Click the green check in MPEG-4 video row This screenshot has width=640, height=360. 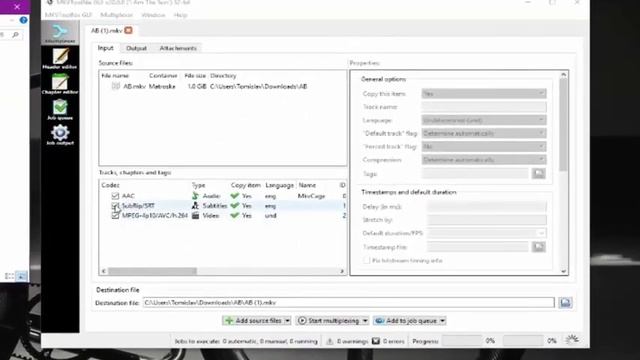point(235,216)
